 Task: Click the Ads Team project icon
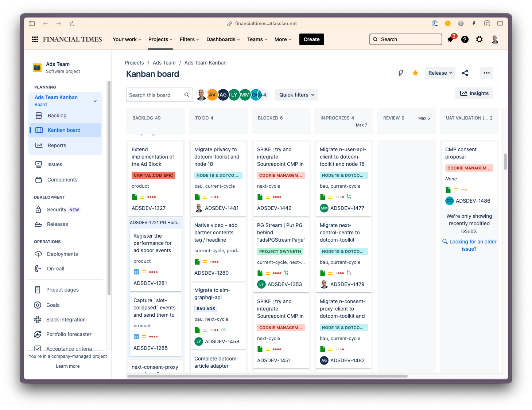pos(37,67)
